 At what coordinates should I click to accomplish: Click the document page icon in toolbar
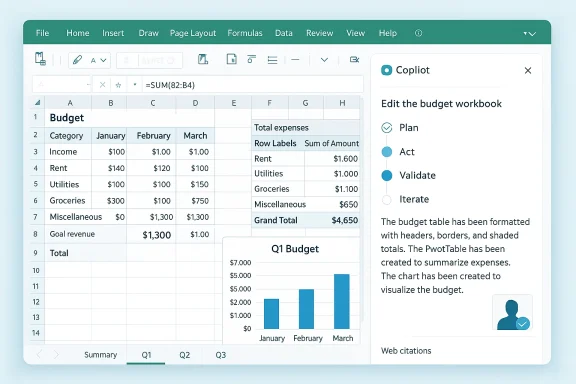point(231,59)
